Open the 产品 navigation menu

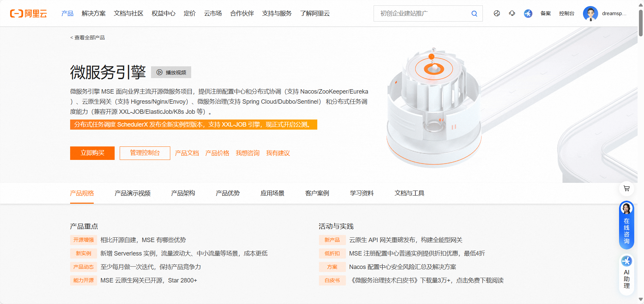[x=67, y=13]
